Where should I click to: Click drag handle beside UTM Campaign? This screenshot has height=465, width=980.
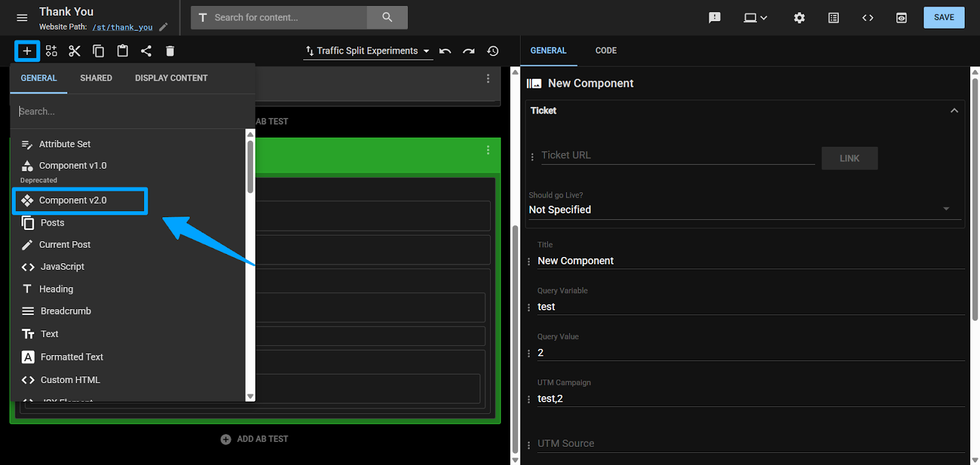(529, 399)
